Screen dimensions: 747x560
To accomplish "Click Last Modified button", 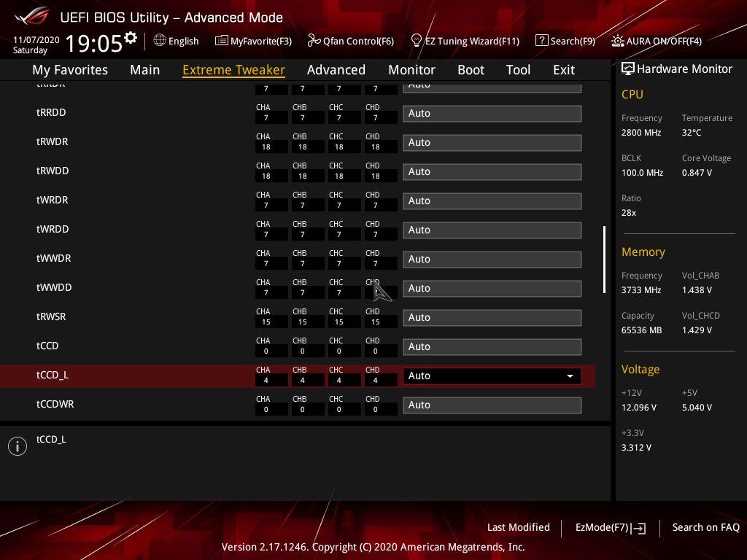I will click(x=519, y=527).
